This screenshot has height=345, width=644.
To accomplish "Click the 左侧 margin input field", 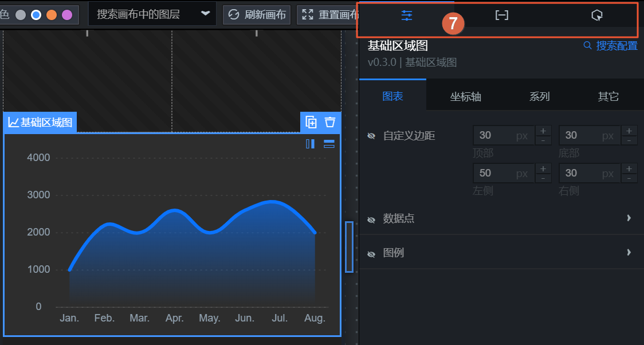I will coord(504,173).
